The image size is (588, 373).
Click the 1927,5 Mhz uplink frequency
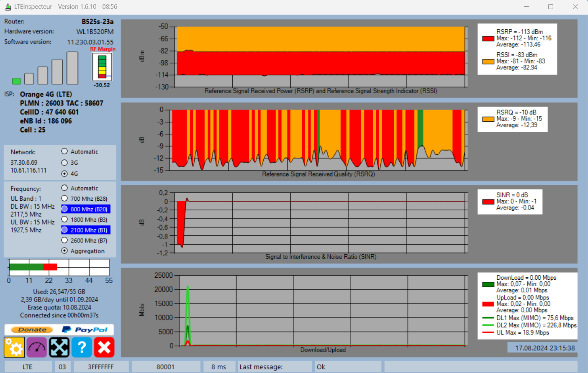tap(26, 230)
